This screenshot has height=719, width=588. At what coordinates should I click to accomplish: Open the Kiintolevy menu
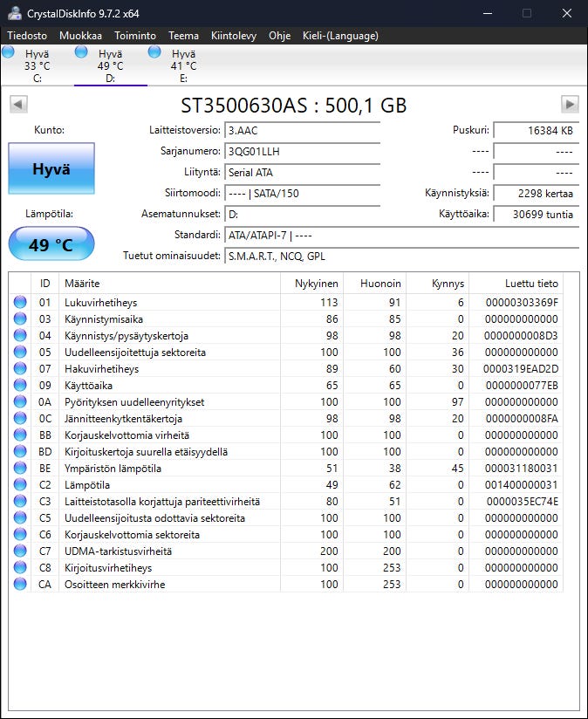tap(234, 36)
